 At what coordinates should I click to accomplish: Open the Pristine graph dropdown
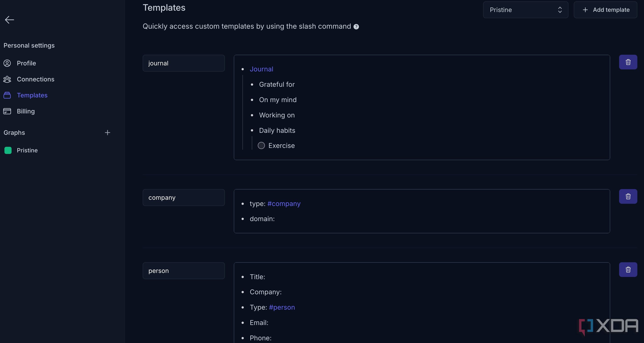point(526,10)
